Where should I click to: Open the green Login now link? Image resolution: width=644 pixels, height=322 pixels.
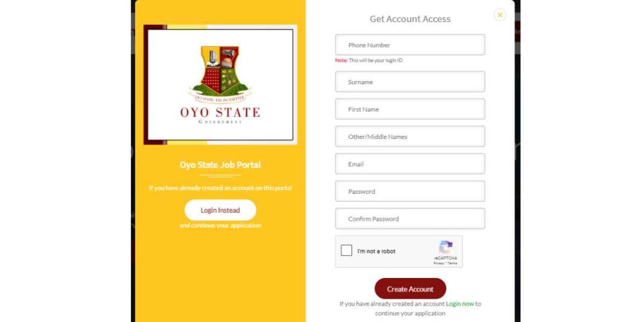pyautogui.click(x=460, y=304)
